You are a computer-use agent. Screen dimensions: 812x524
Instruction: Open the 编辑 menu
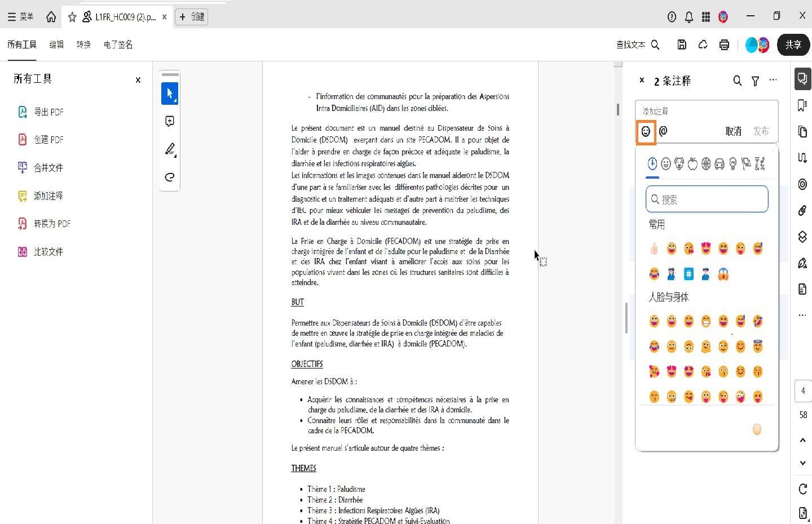[x=56, y=45]
